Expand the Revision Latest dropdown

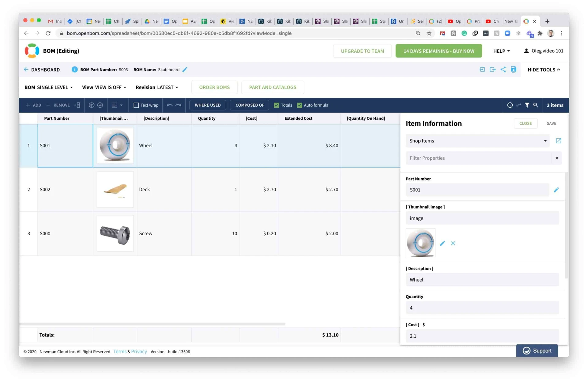[x=157, y=87]
